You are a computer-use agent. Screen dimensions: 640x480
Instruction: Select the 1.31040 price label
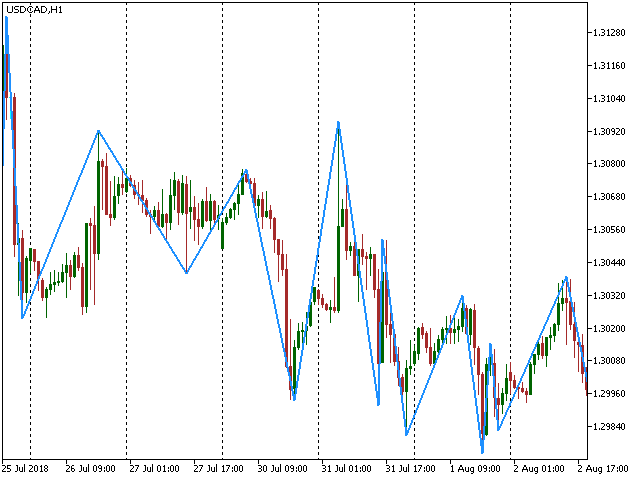609,98
